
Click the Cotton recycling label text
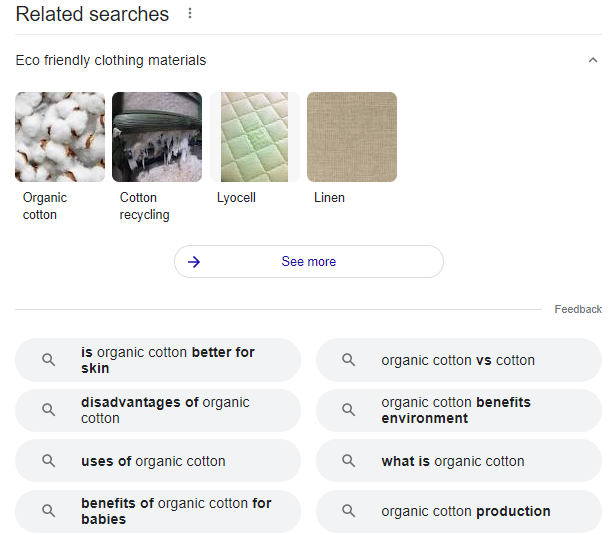coord(145,206)
